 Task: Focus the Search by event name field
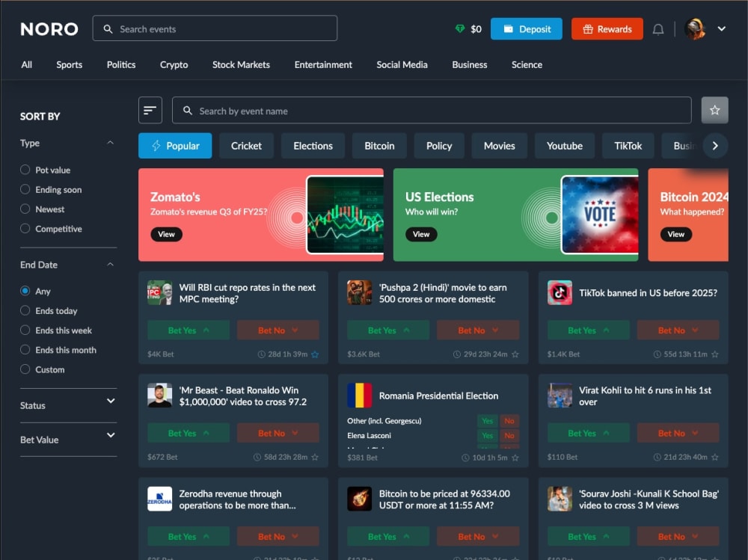click(432, 110)
